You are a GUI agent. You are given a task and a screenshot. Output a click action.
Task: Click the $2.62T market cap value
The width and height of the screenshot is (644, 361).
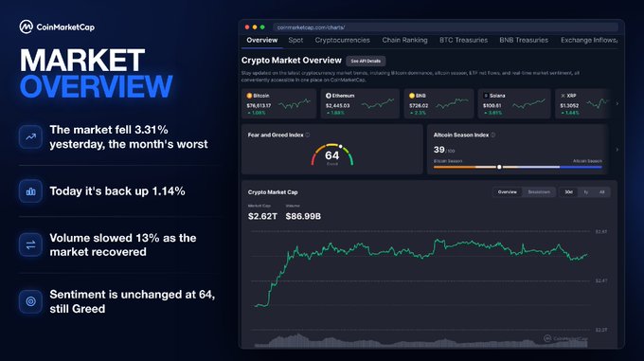[x=262, y=216]
